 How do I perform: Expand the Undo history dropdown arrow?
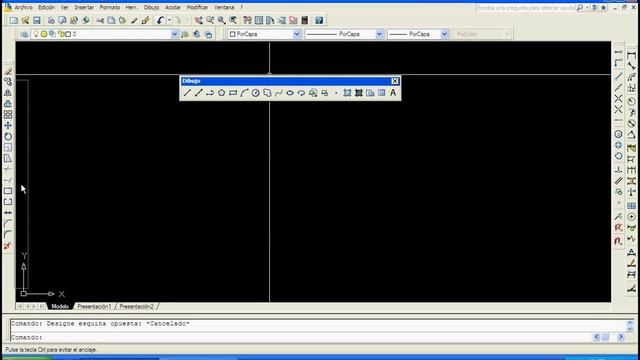point(169,20)
